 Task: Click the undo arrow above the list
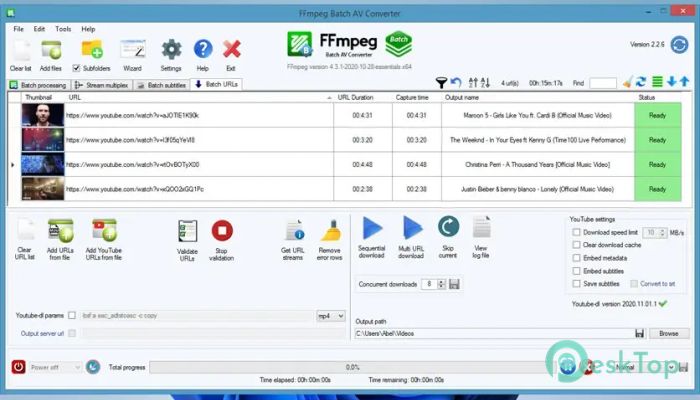coord(455,82)
